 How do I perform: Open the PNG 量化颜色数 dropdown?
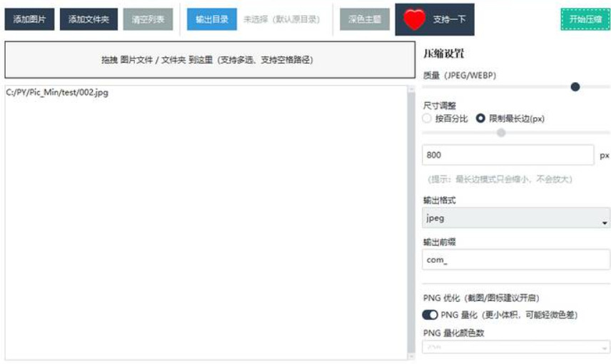pyautogui.click(x=516, y=347)
